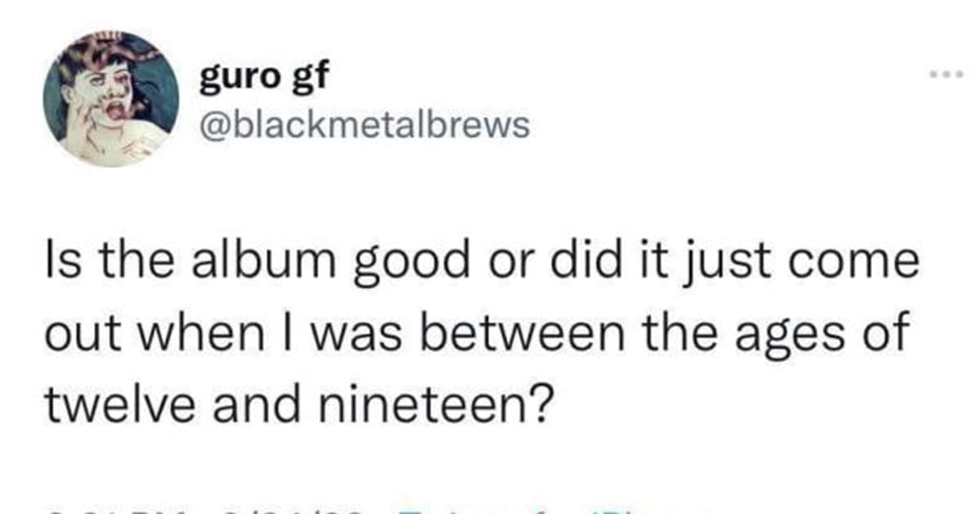Viewport: 980px width, 514px height.
Task: Open the @blackmetalbrews handle link
Action: [x=363, y=125]
